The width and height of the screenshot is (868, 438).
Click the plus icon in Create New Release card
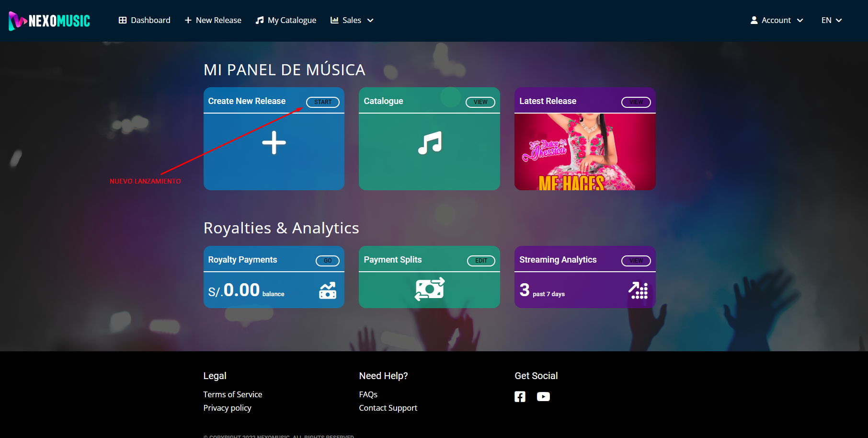(x=274, y=143)
